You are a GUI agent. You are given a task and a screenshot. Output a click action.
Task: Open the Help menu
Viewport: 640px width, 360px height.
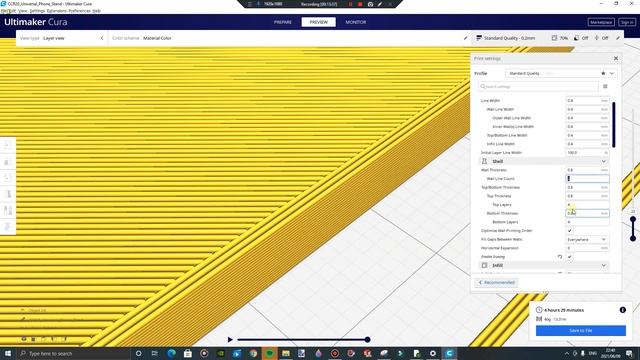point(96,11)
